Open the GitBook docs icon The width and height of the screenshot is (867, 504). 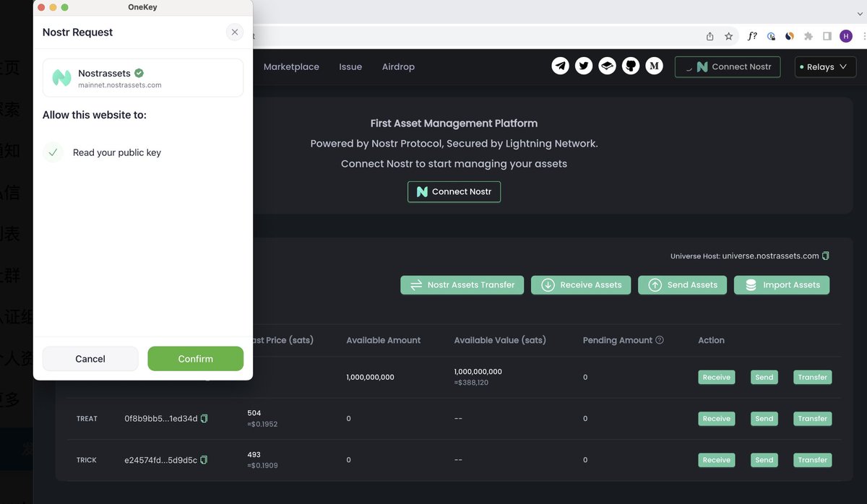[608, 66]
